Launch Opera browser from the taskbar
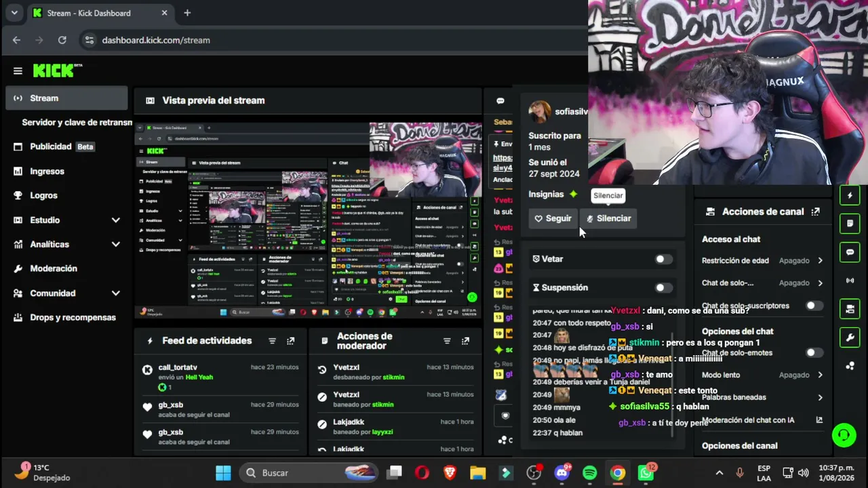The width and height of the screenshot is (868, 488). pos(422,472)
